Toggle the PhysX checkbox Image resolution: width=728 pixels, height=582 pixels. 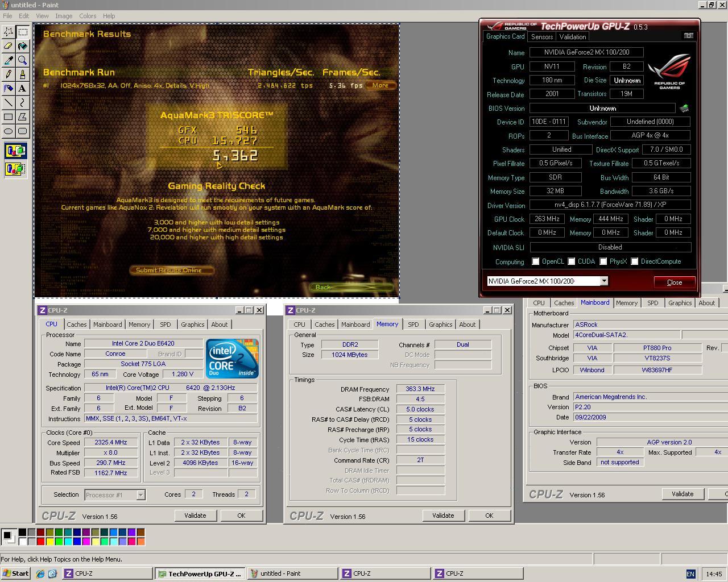(x=603, y=261)
